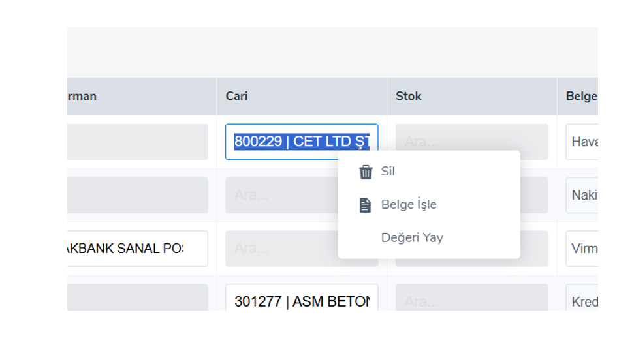632x364 pixels.
Task: Choose Değeri Yay in the context menu
Action: (412, 238)
